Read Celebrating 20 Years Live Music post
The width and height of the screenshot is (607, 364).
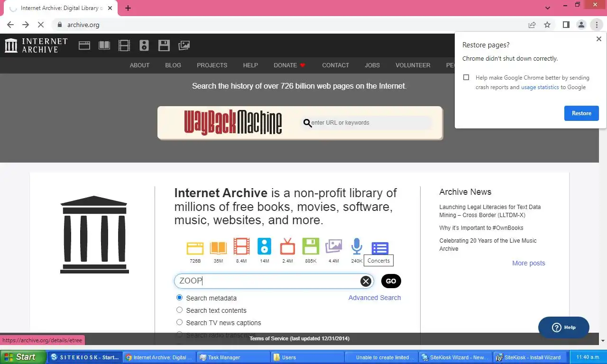[x=488, y=245]
